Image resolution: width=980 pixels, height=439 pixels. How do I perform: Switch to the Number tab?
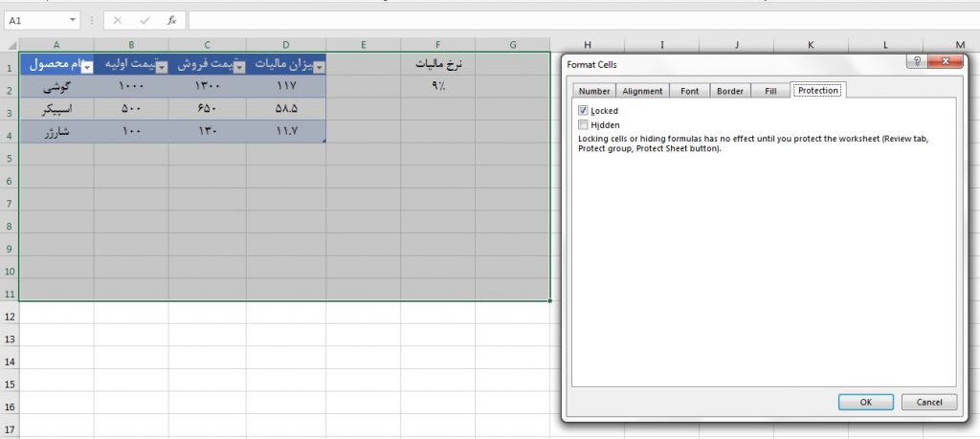(x=593, y=91)
